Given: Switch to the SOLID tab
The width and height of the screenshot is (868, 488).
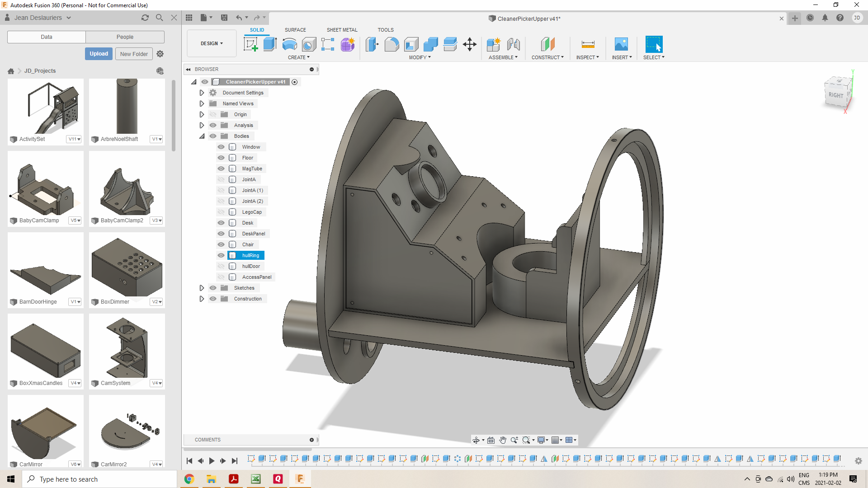Looking at the screenshot, I should [257, 30].
